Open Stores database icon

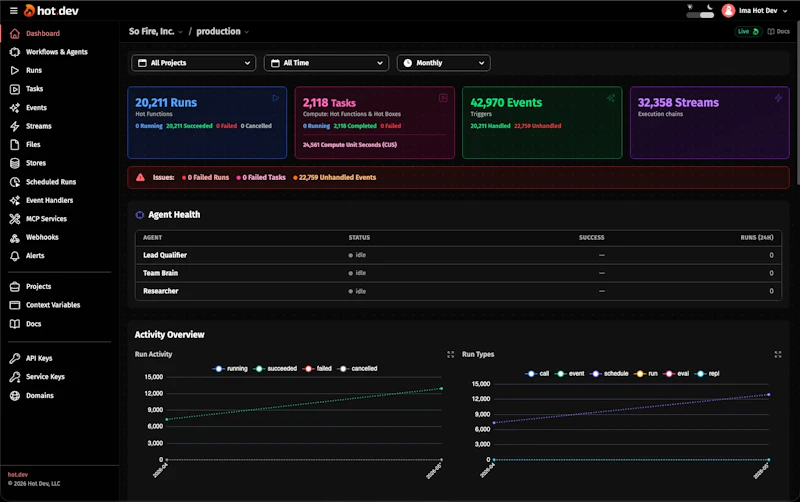pos(15,163)
